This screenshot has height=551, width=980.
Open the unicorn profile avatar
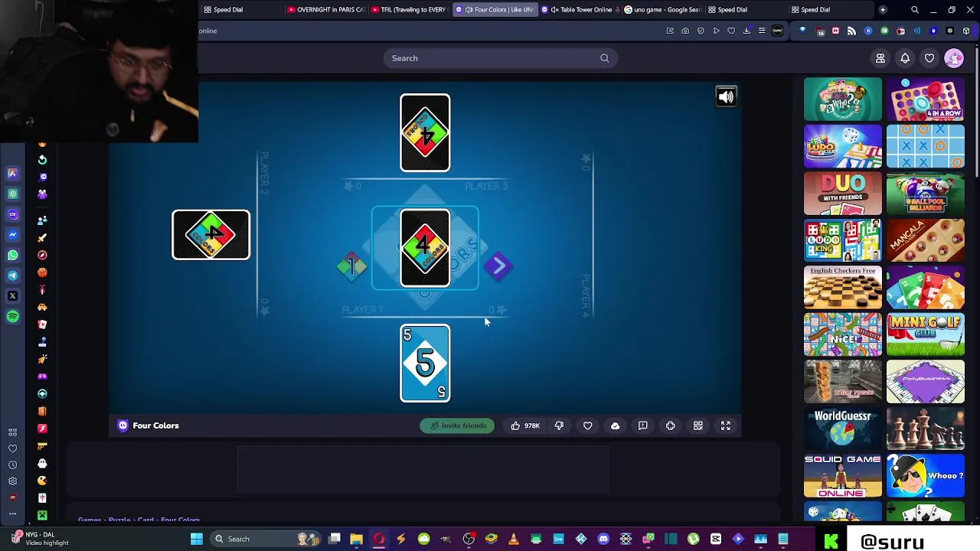coord(954,58)
